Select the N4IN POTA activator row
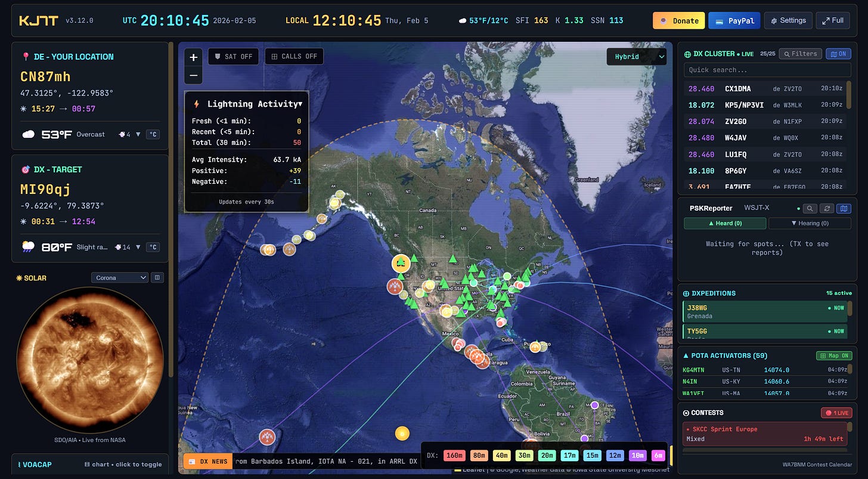 pyautogui.click(x=765, y=381)
